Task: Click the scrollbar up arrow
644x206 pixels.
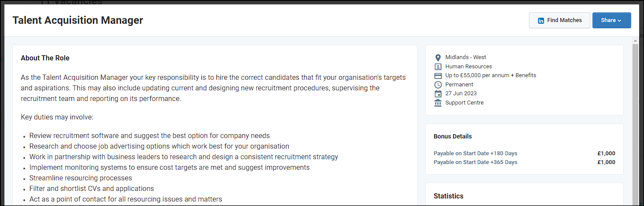Action: [x=635, y=40]
